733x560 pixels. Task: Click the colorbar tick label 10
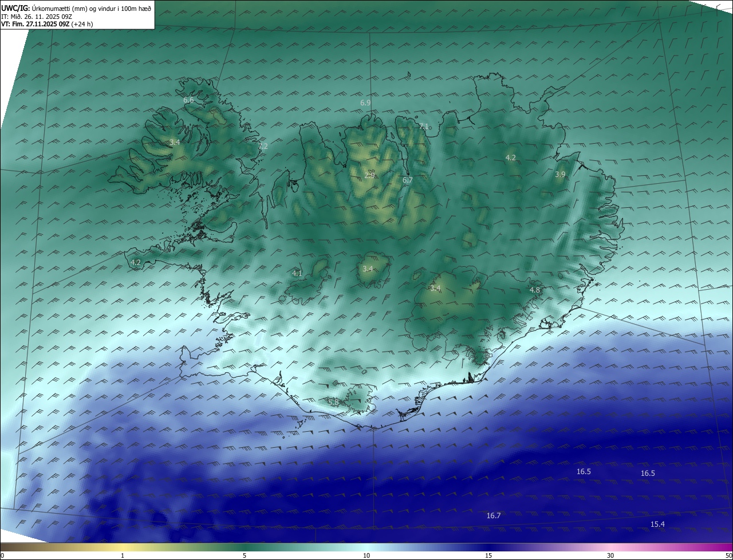coord(366,555)
